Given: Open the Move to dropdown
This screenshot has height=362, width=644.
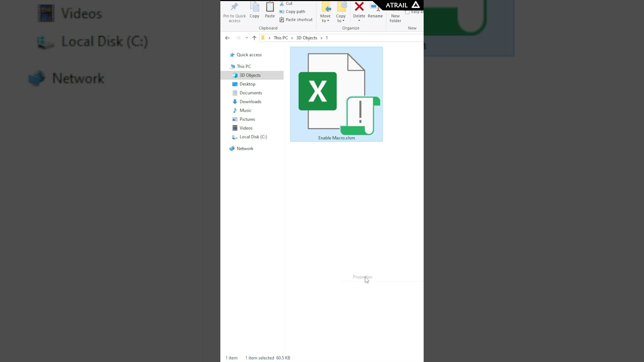Looking at the screenshot, I should pyautogui.click(x=326, y=12).
